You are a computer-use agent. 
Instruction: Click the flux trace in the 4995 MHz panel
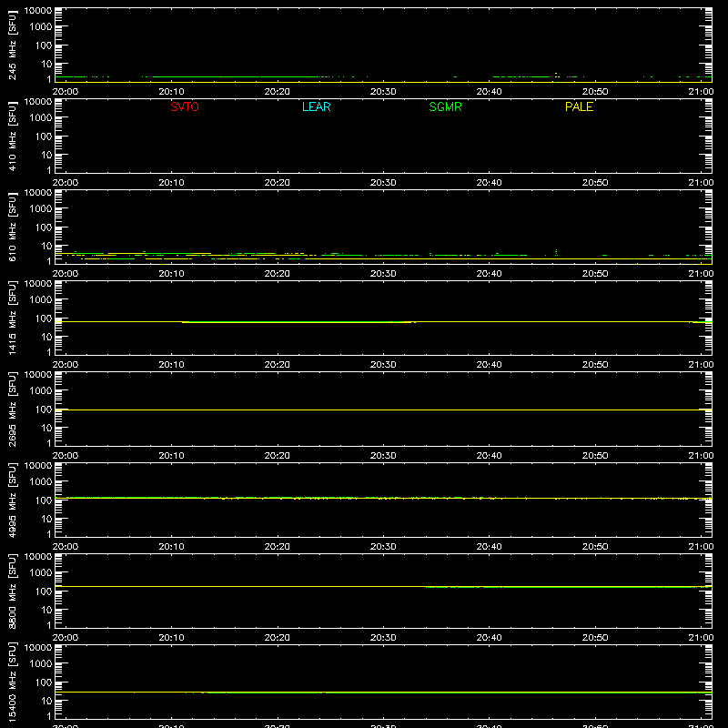tap(383, 498)
